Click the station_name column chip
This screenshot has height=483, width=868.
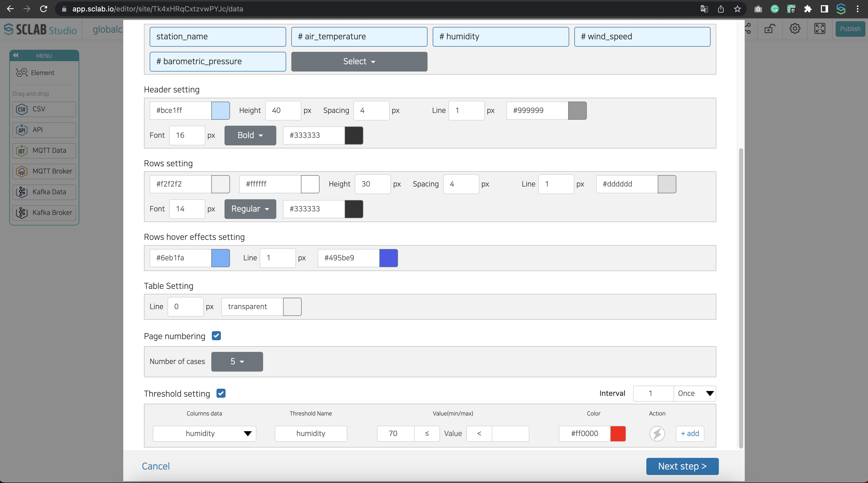(218, 37)
